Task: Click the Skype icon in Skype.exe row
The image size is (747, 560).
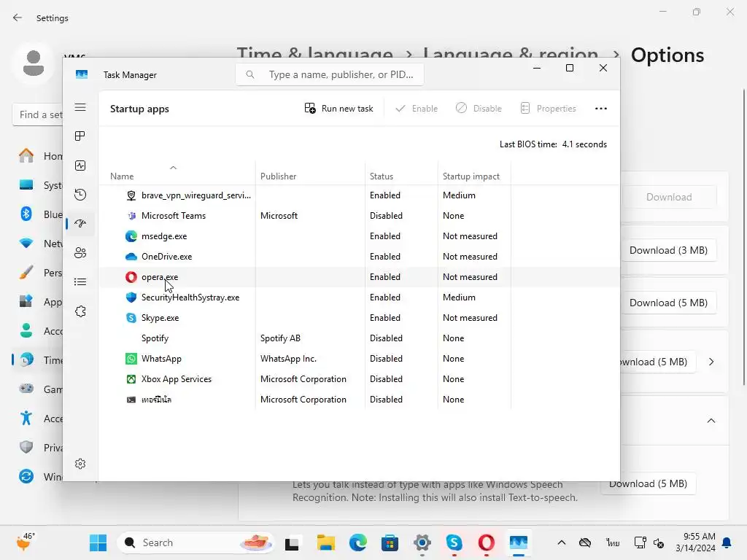Action: tap(131, 318)
